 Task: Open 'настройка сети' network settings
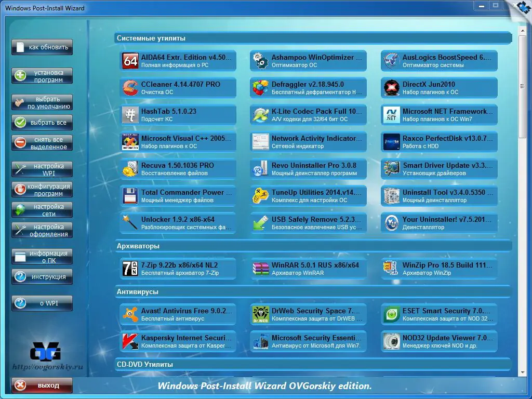click(x=42, y=210)
